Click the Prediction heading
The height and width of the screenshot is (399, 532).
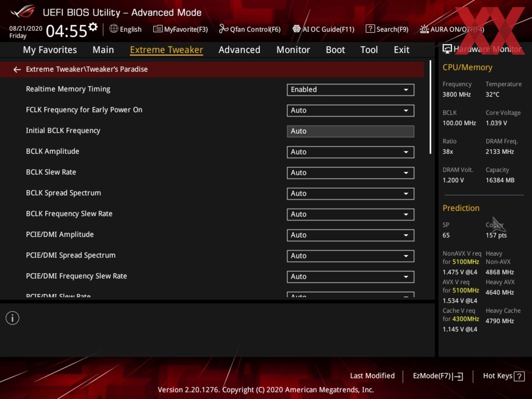click(461, 208)
